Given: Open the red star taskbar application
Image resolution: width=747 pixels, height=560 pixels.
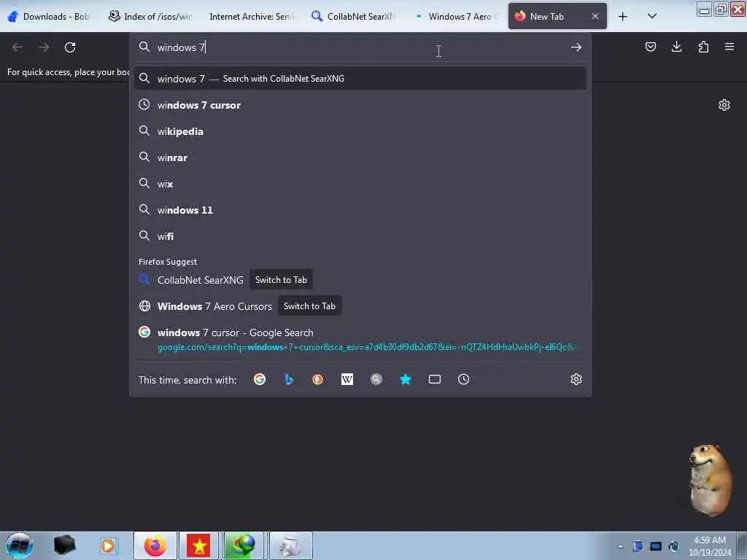Looking at the screenshot, I should click(198, 545).
